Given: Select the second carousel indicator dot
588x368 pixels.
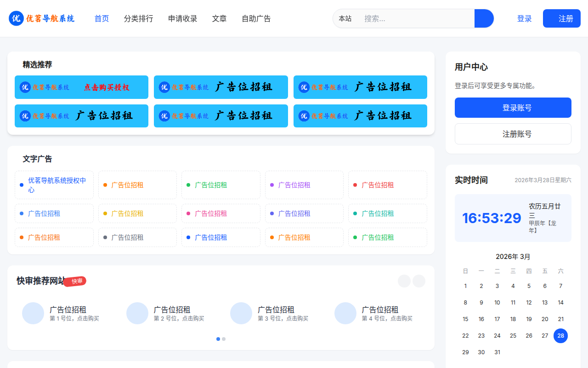Looking at the screenshot, I should coord(224,339).
